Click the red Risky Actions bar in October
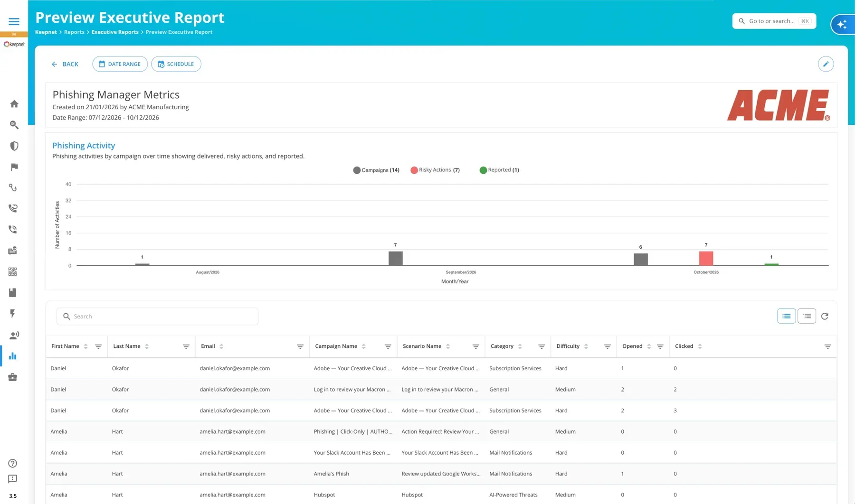The height and width of the screenshot is (504, 855). click(x=706, y=258)
